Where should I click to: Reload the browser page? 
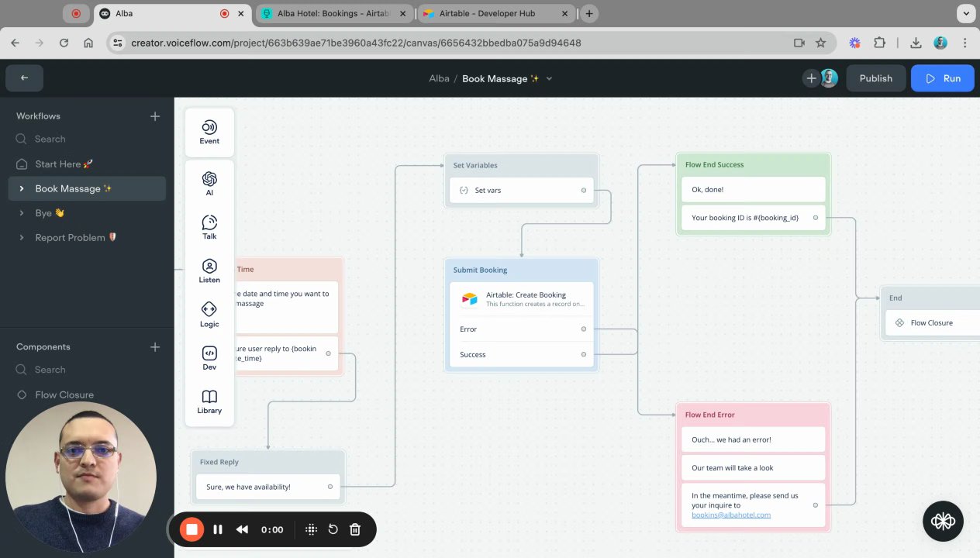64,43
